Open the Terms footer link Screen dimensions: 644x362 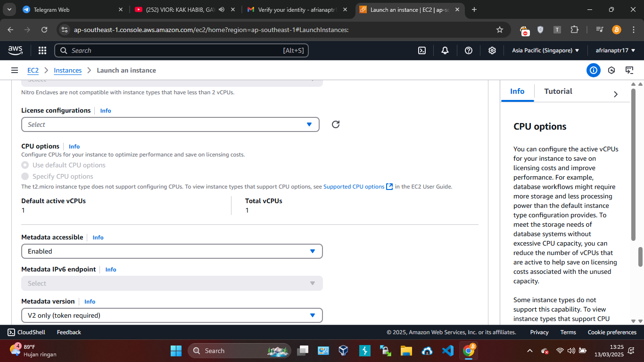(568, 332)
